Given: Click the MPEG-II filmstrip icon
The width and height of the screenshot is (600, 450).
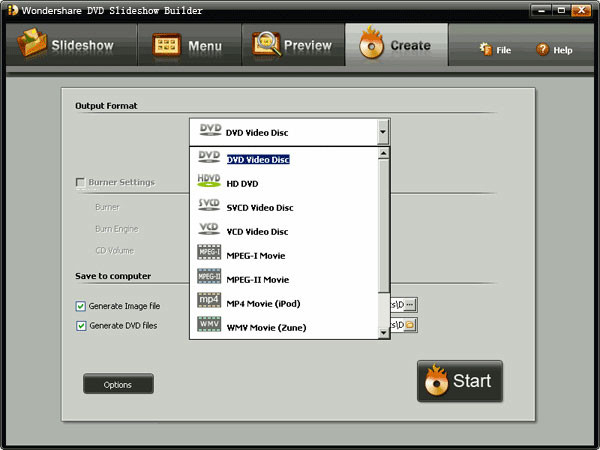Looking at the screenshot, I should point(209,276).
